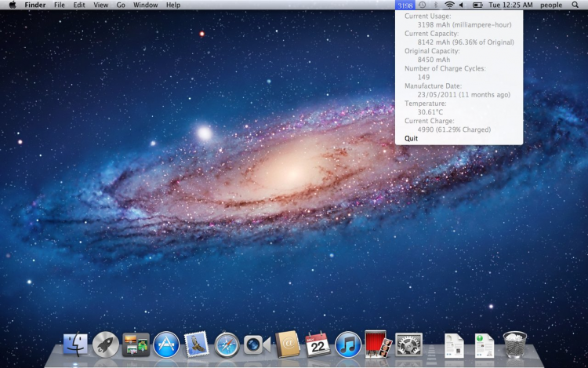Open Safari compass icon in dock
Screen dimensions: 588x368
point(227,344)
